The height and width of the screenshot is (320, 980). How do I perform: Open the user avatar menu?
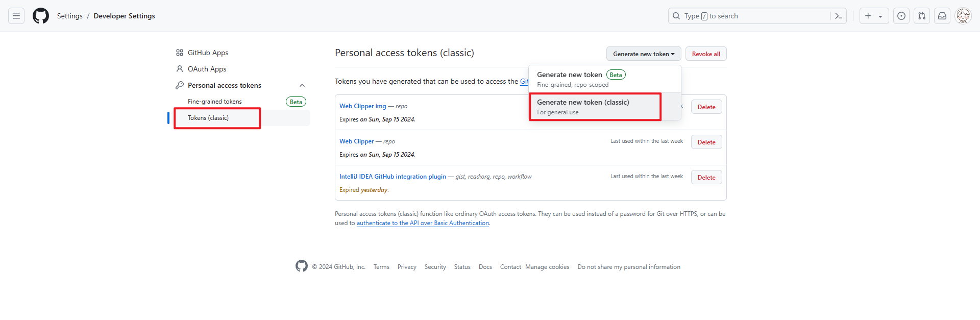(x=963, y=16)
